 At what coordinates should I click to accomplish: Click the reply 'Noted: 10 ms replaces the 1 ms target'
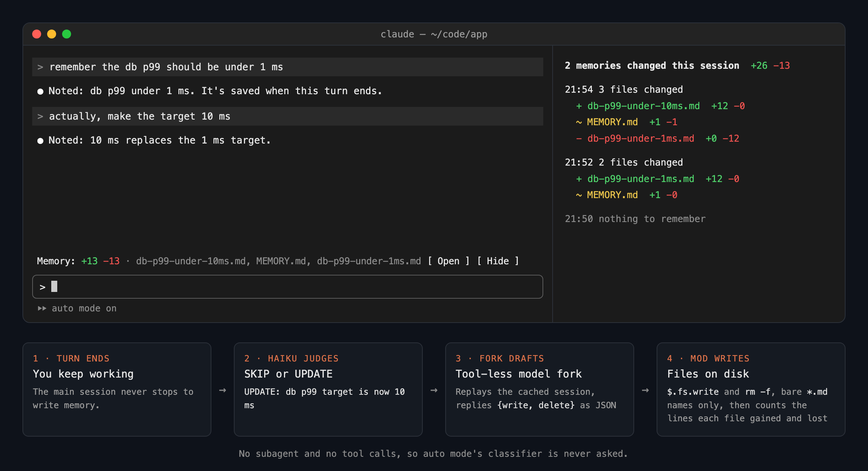pos(154,140)
